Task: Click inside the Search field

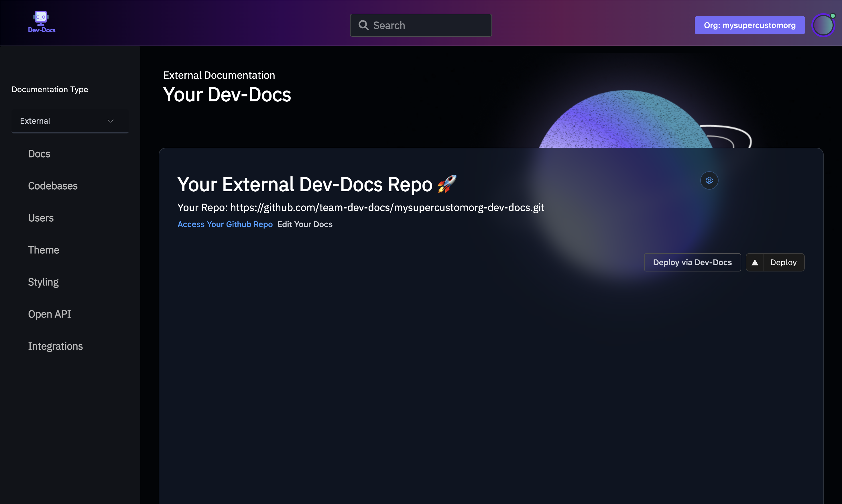Action: (x=428, y=25)
